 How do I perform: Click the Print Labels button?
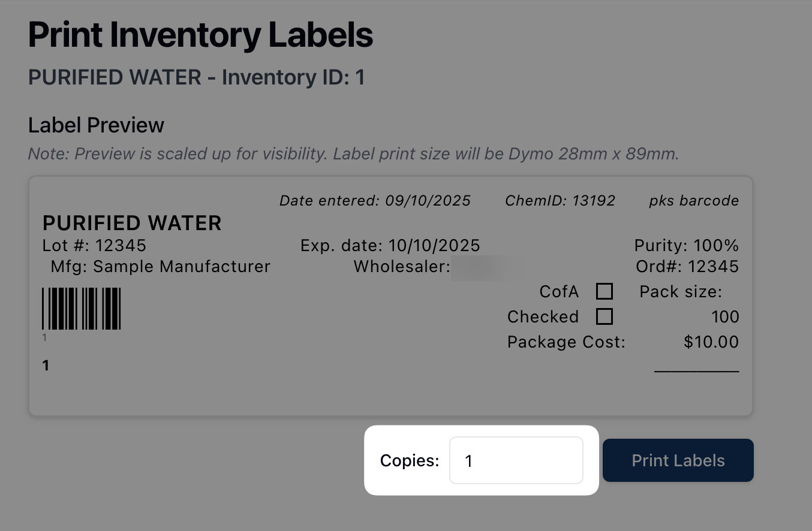[x=678, y=460]
